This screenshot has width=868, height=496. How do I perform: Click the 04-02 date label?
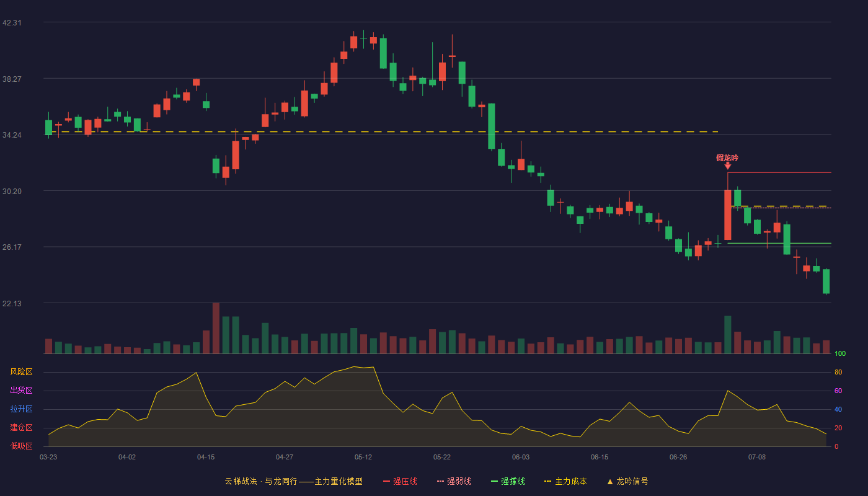pos(127,457)
